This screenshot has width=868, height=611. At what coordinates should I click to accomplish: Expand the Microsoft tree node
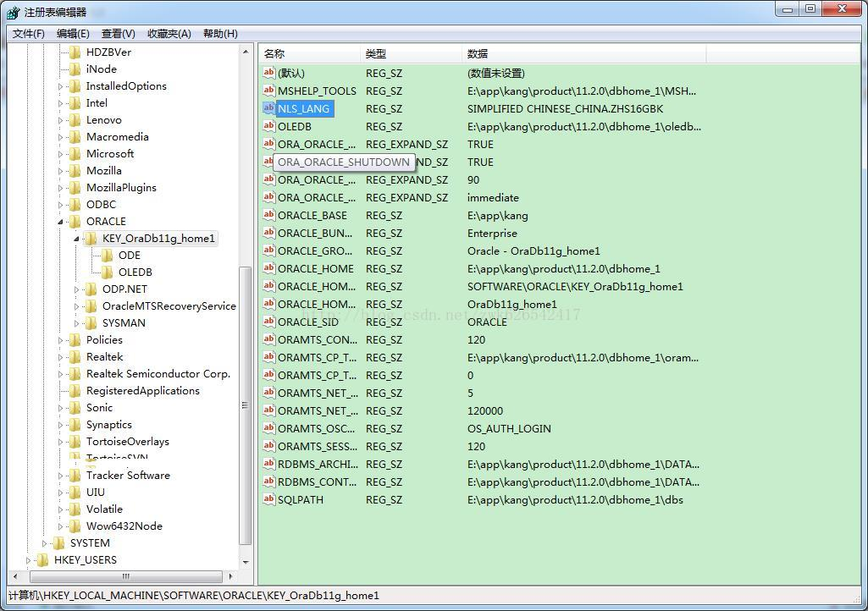point(60,154)
